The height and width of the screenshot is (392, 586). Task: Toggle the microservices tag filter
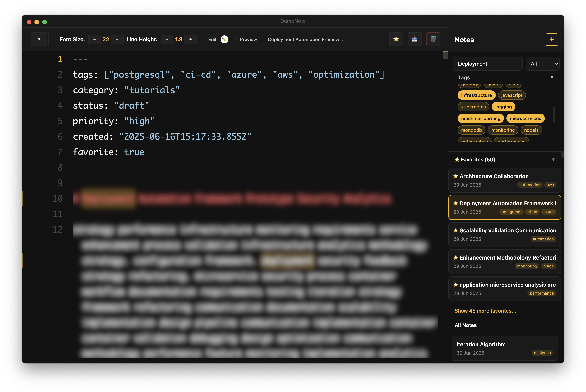[525, 118]
